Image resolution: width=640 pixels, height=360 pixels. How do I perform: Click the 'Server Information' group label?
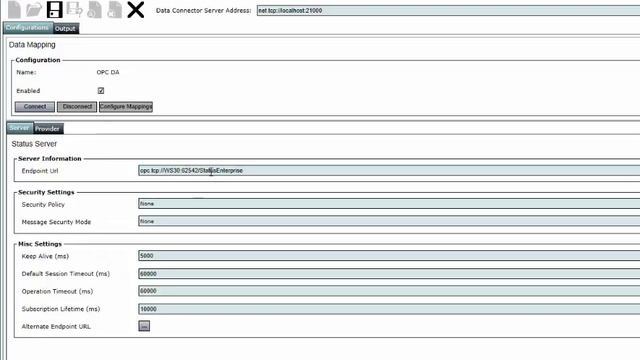tap(50, 159)
